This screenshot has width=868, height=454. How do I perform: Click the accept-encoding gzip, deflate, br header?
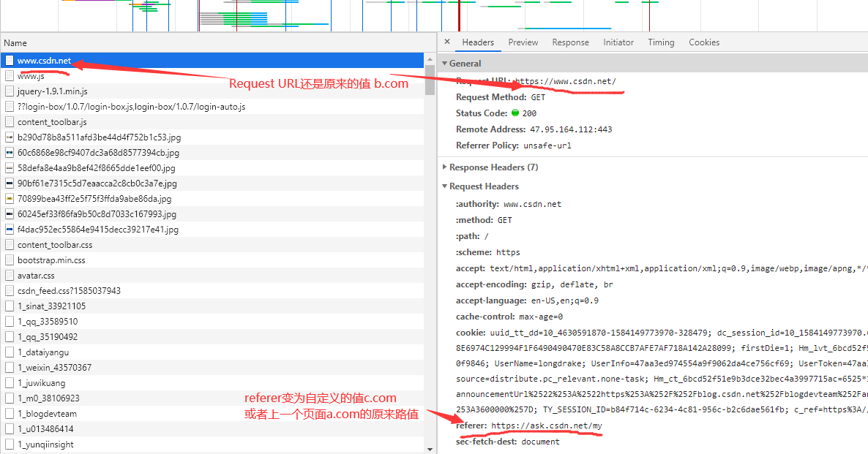(x=534, y=284)
